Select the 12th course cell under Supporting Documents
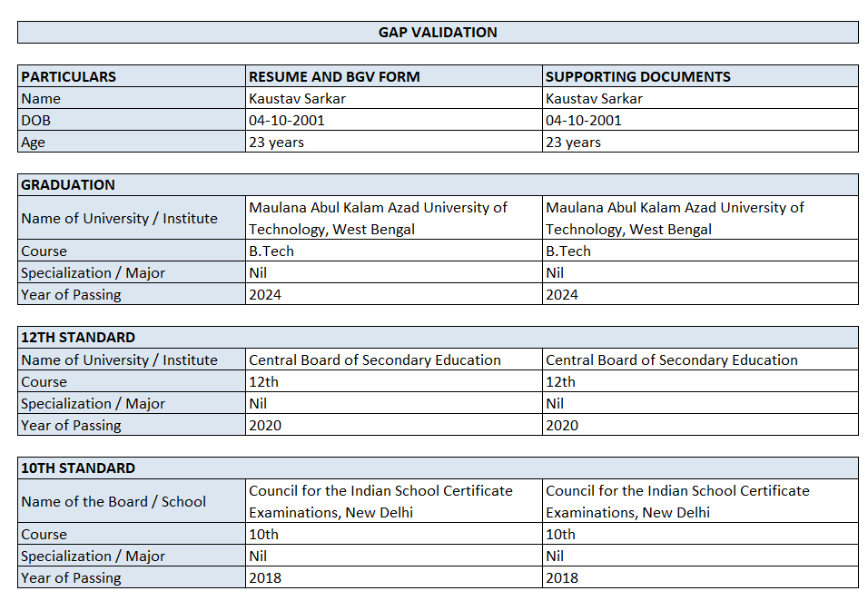This screenshot has width=868, height=591. [x=560, y=382]
